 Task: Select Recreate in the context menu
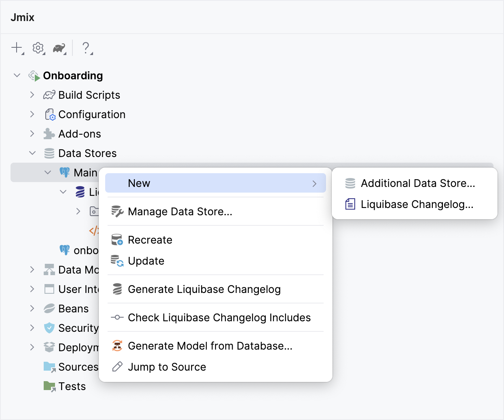pos(216,240)
